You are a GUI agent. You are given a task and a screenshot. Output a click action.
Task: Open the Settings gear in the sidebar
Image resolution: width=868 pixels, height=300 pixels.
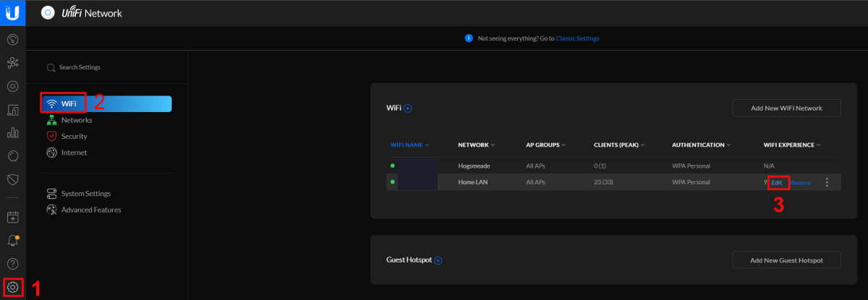point(12,287)
